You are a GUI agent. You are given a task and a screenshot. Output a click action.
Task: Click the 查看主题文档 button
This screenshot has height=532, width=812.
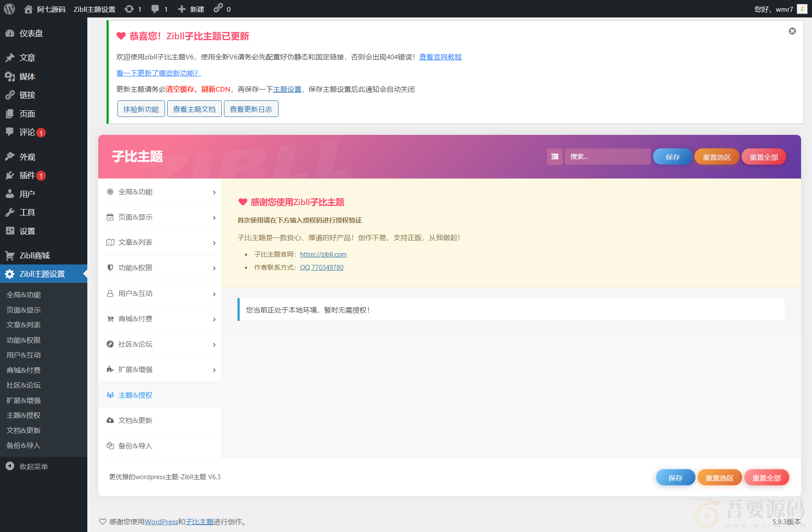pyautogui.click(x=194, y=109)
